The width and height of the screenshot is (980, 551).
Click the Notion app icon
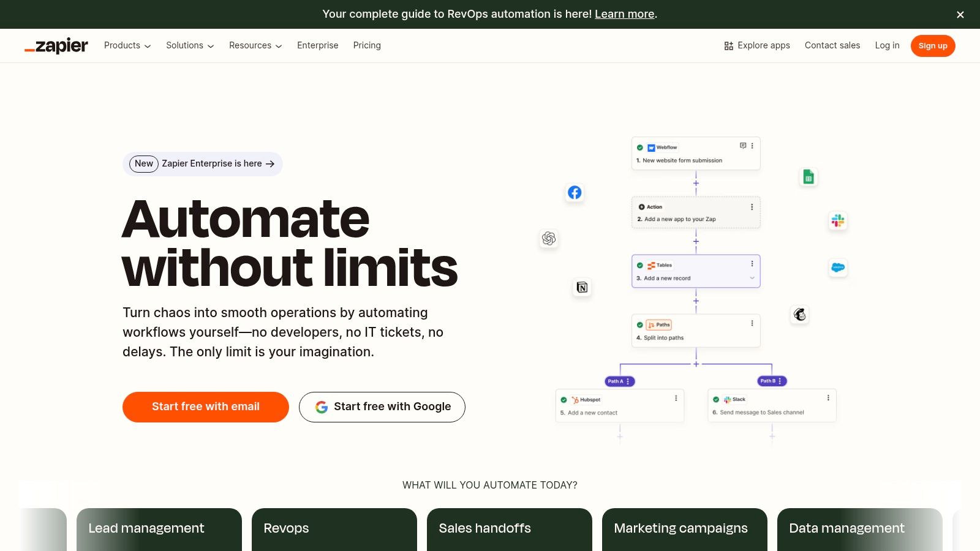pos(582,287)
